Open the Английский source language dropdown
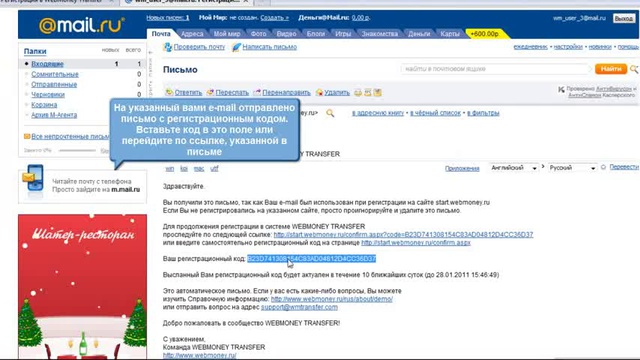640x360 pixels. pyautogui.click(x=513, y=168)
